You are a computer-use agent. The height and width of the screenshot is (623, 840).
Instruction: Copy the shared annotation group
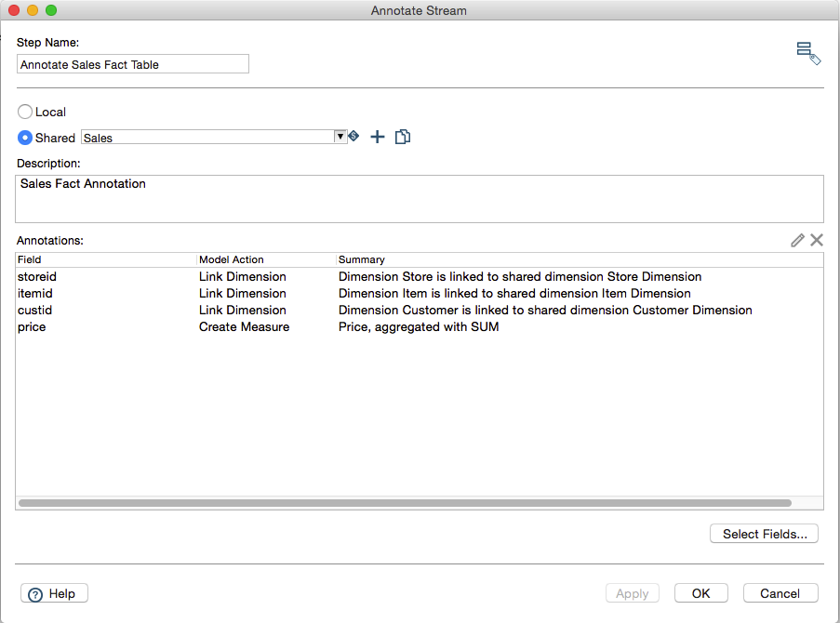(402, 137)
